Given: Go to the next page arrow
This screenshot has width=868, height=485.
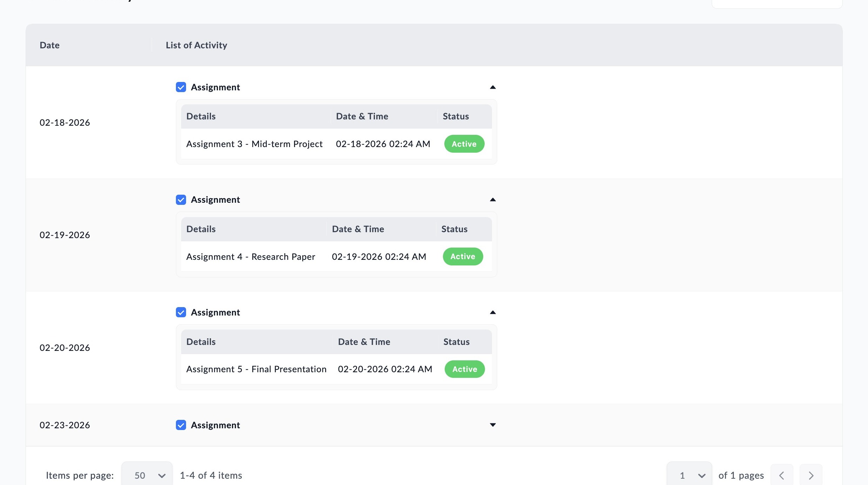Looking at the screenshot, I should [811, 475].
